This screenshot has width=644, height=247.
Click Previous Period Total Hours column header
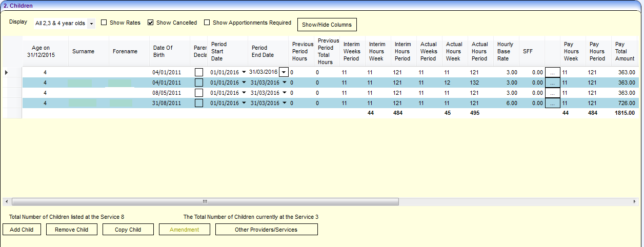pos(328,51)
